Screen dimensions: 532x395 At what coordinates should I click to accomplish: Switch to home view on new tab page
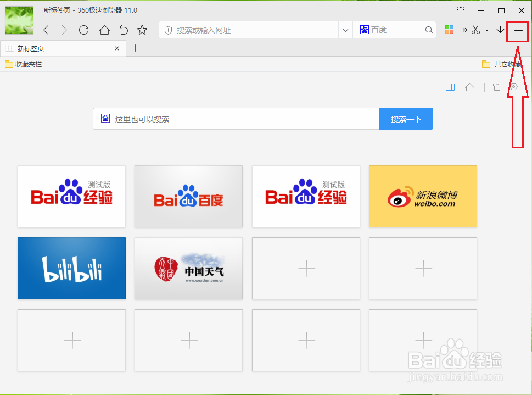point(469,87)
